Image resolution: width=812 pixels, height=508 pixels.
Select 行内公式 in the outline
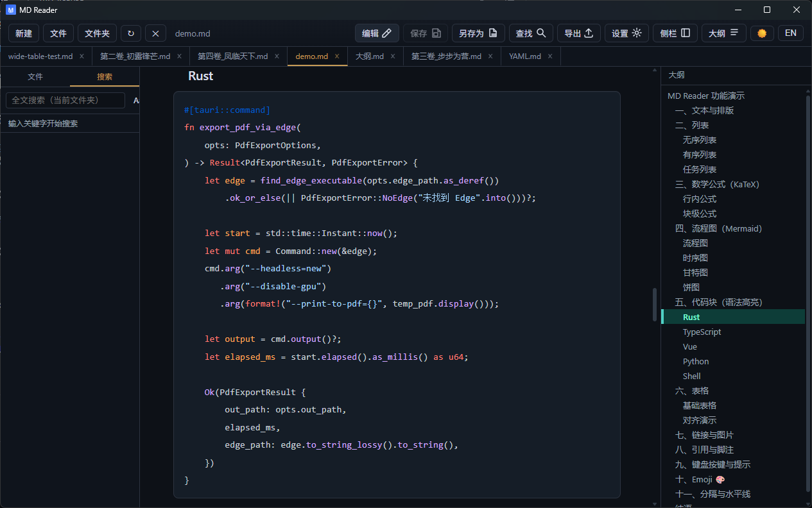pos(700,199)
